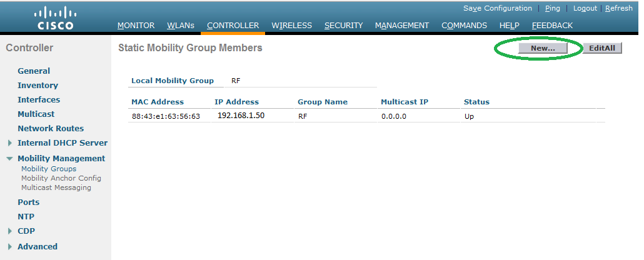Image resolution: width=644 pixels, height=260 pixels.
Task: Click the Logout link
Action: click(x=585, y=8)
